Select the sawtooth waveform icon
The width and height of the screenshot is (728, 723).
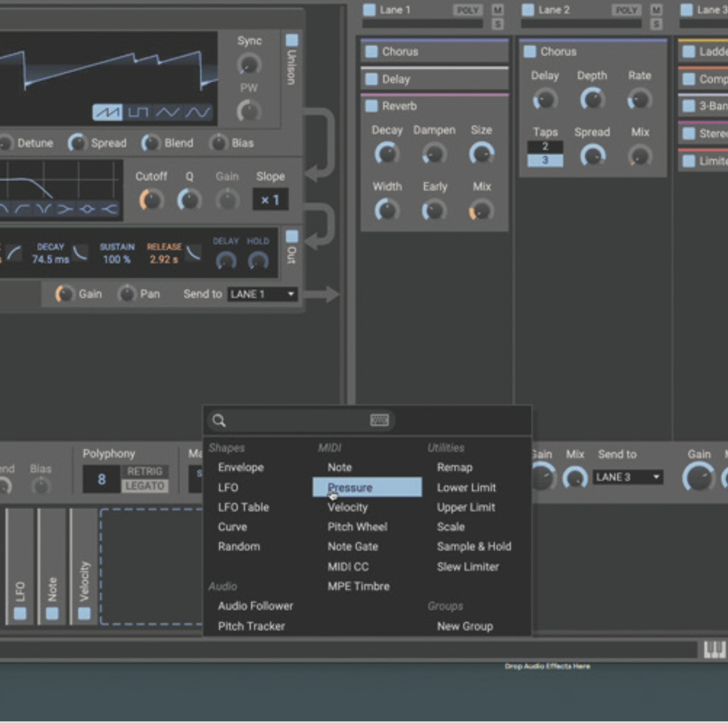coord(107,113)
